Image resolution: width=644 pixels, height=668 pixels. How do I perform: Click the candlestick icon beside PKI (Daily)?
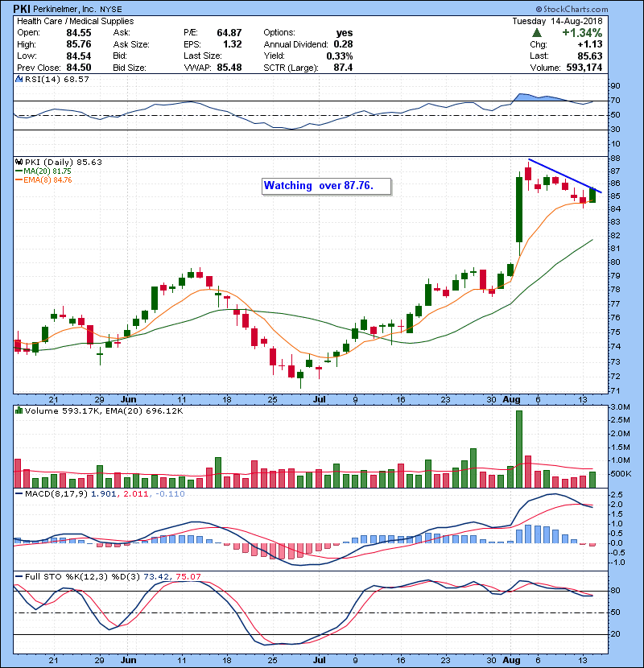click(x=19, y=162)
